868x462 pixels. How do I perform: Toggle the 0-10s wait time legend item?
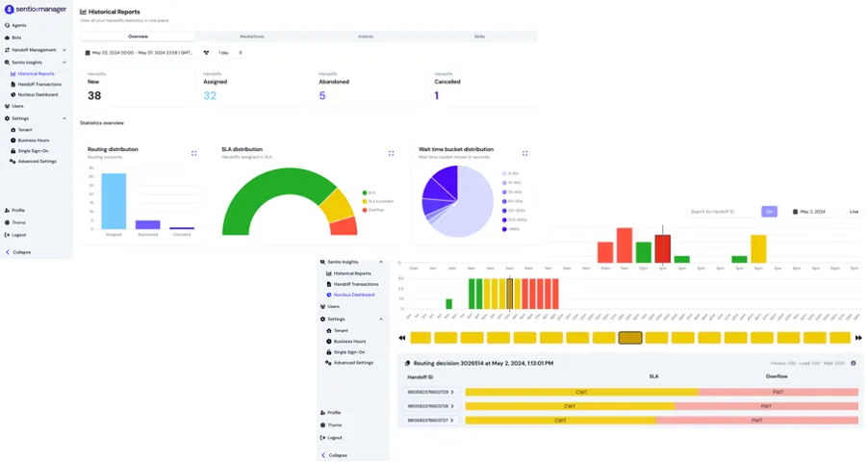(x=510, y=173)
